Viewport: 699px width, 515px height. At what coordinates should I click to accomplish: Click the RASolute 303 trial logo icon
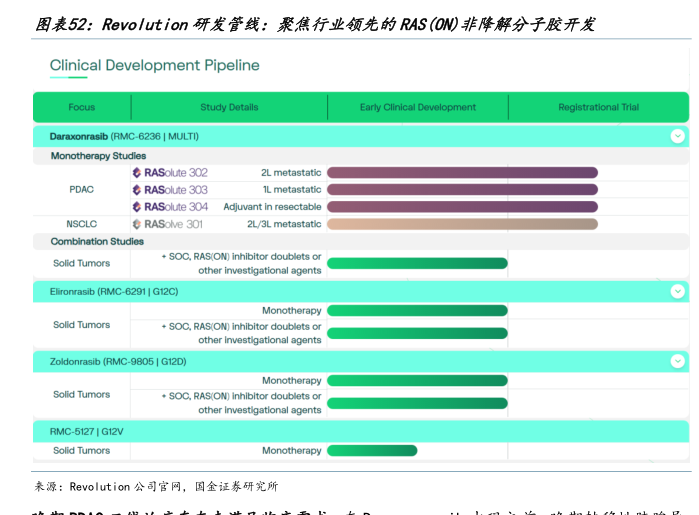(137, 190)
